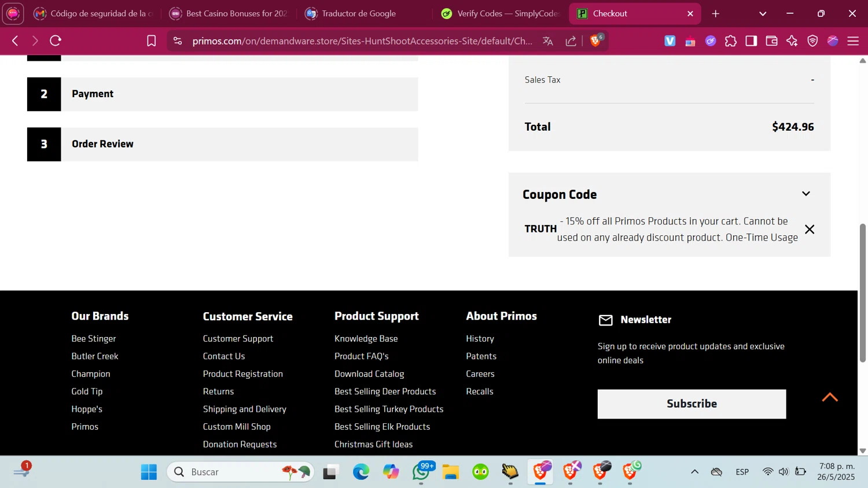Remove the TRUTH coupon code
Viewport: 868px width, 488px height.
pos(810,230)
